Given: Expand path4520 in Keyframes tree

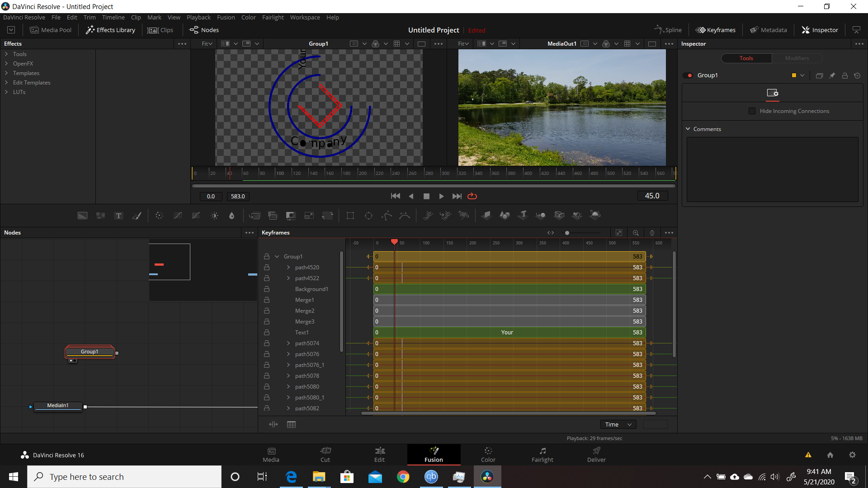Looking at the screenshot, I should [288, 267].
